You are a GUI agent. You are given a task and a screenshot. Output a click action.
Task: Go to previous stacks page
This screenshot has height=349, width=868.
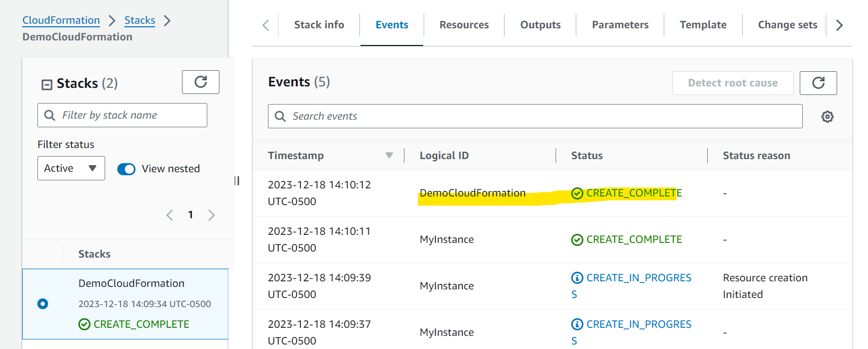170,215
